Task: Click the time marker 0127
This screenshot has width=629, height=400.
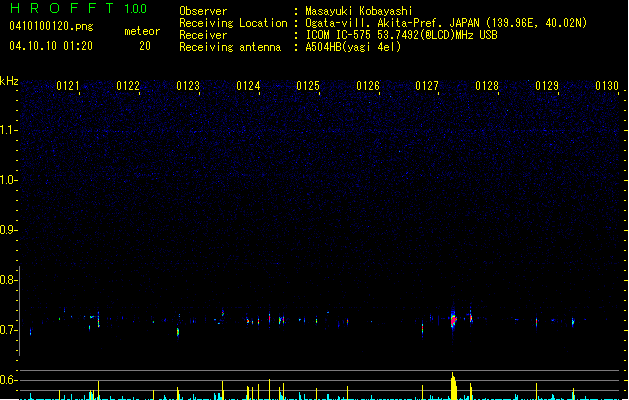Action: point(427,86)
